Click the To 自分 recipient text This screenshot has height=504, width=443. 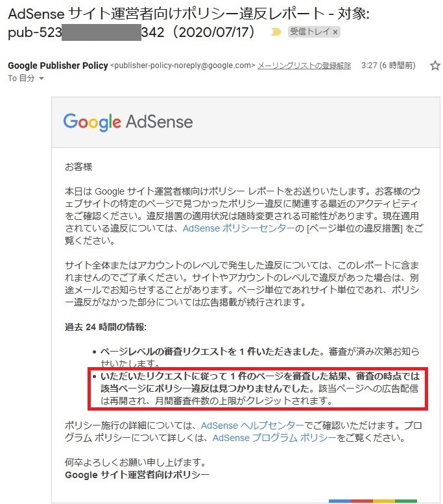[21, 78]
